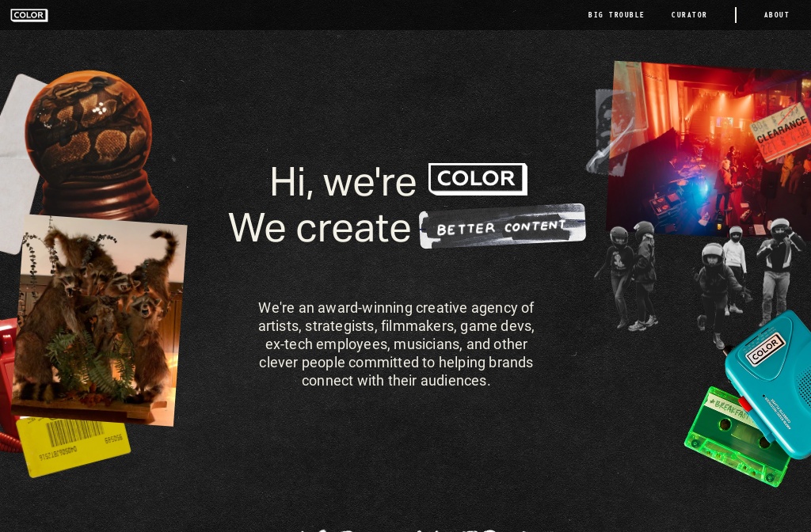Viewport: 811px width, 532px height.
Task: Click the COLOR logo in the top-left corner
Action: click(x=29, y=15)
